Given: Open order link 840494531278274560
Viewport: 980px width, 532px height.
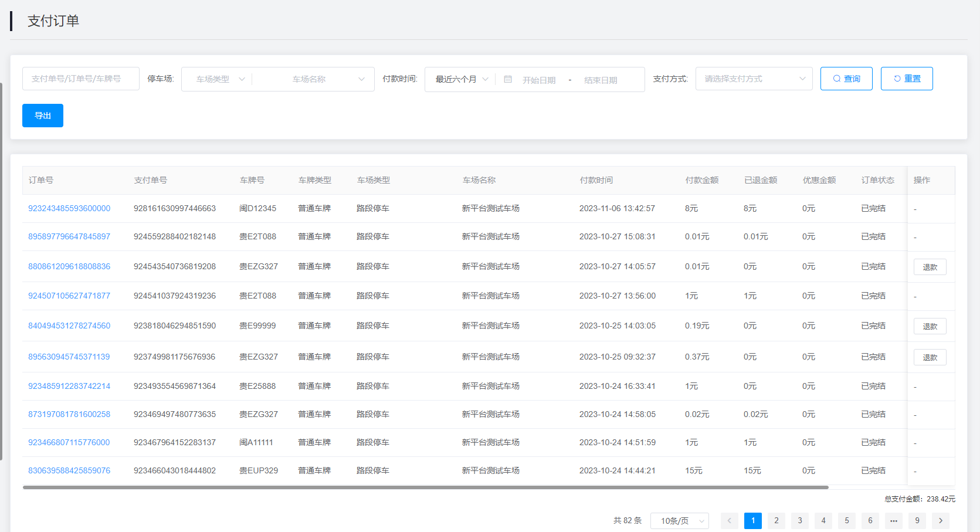Looking at the screenshot, I should (69, 326).
